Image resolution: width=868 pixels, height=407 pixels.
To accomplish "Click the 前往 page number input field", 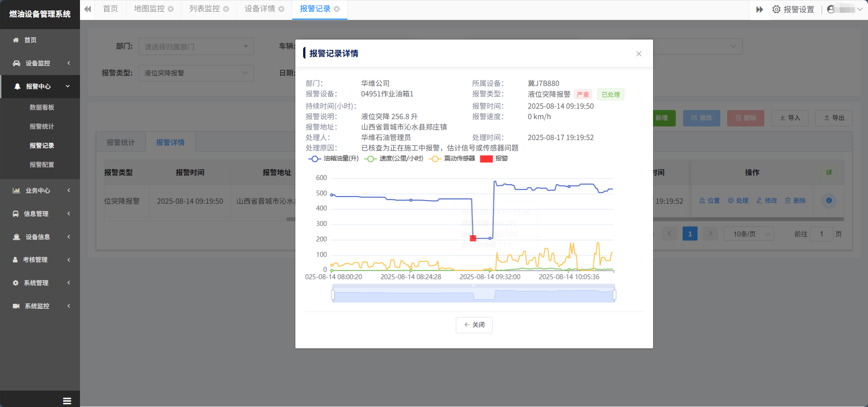I will [821, 234].
